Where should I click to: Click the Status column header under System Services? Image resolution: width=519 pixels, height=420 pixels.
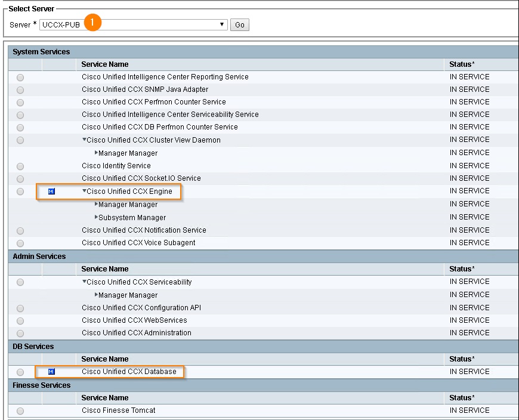pyautogui.click(x=462, y=64)
